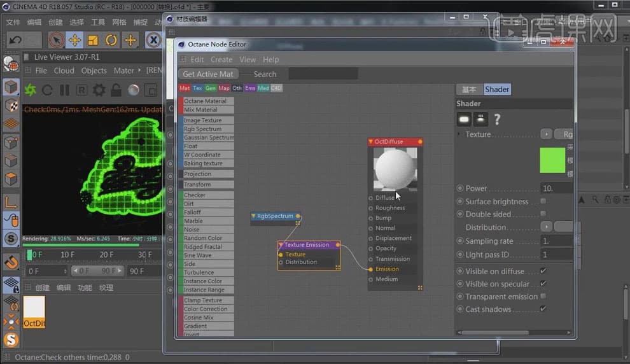This screenshot has height=364, width=630.
Task: Expand Live Viewer menu overflow arrow
Action: (139, 70)
